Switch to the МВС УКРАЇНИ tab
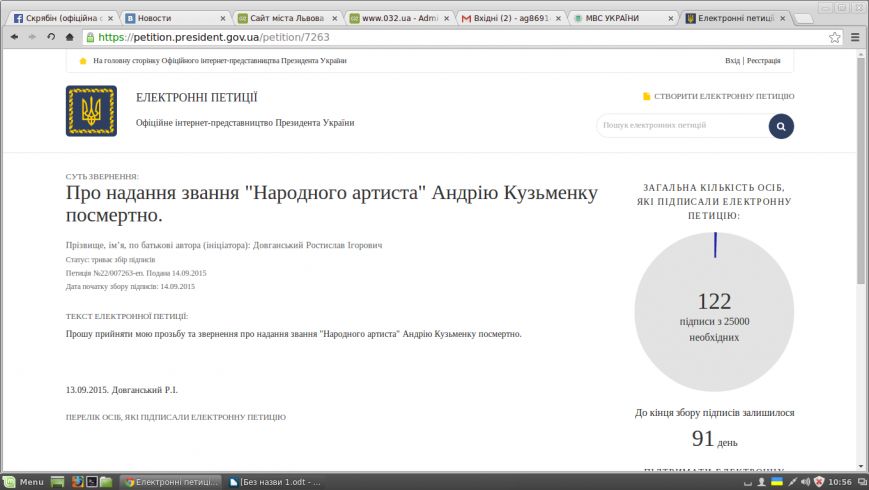Screen dimensions: 869x490 coord(625,18)
